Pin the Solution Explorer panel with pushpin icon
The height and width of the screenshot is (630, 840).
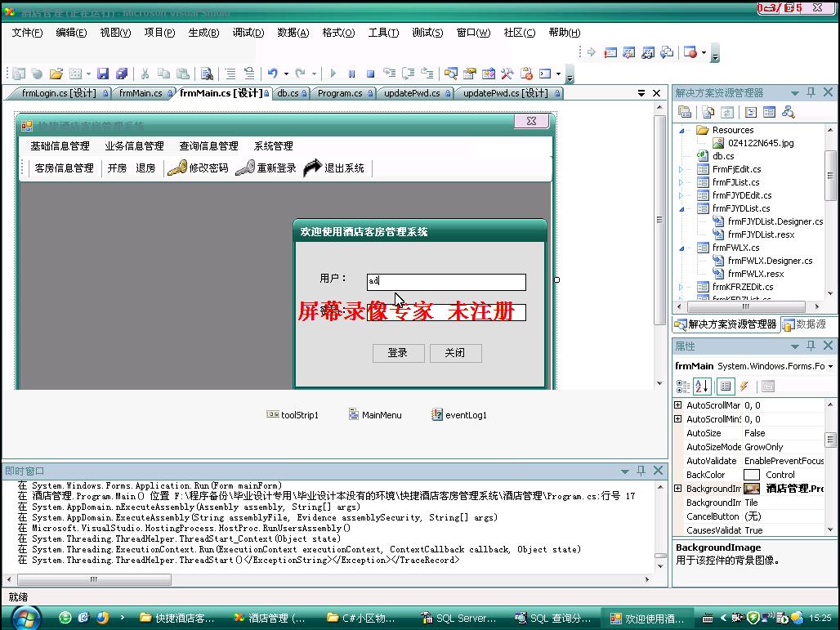click(x=811, y=92)
